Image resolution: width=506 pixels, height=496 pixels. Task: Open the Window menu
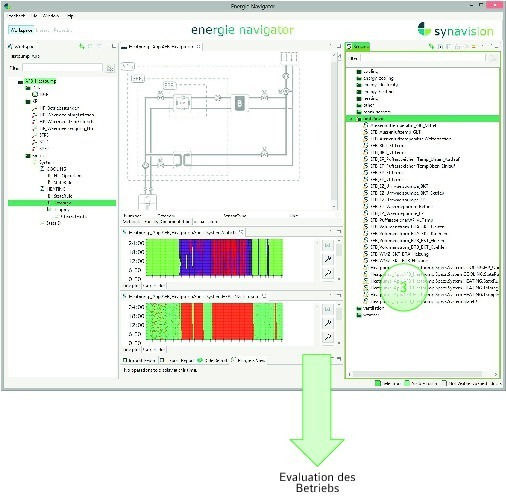click(x=50, y=16)
